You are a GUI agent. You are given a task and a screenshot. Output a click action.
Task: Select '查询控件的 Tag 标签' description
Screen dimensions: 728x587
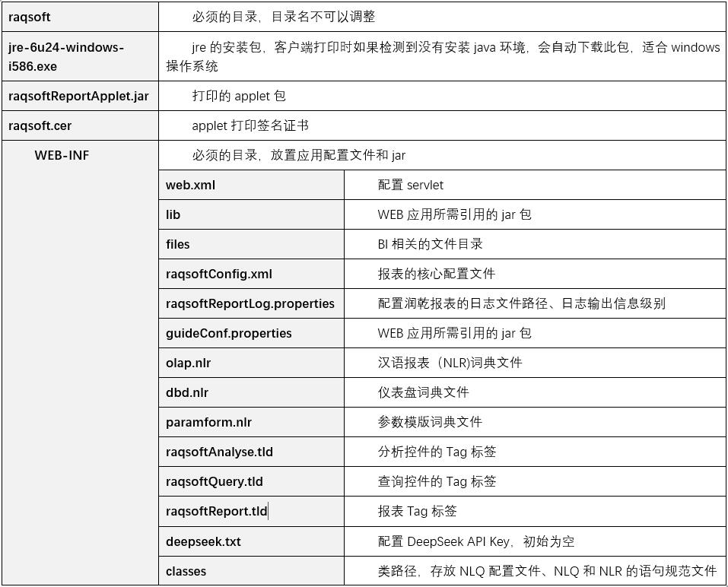tap(437, 481)
